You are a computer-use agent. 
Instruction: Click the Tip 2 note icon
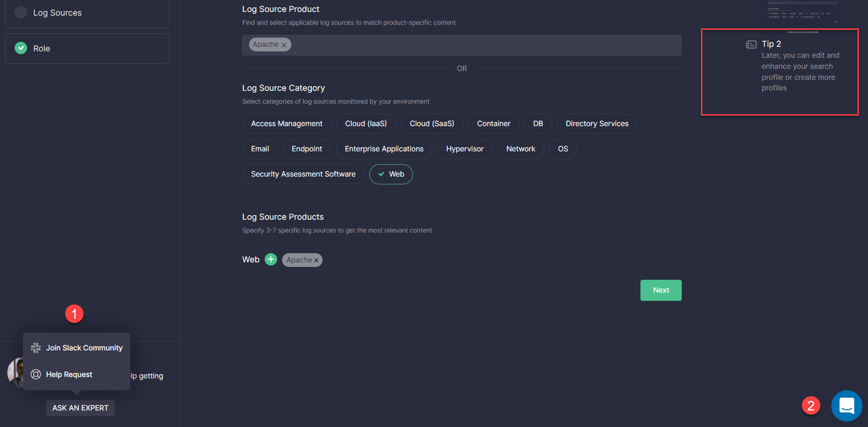[x=751, y=44]
